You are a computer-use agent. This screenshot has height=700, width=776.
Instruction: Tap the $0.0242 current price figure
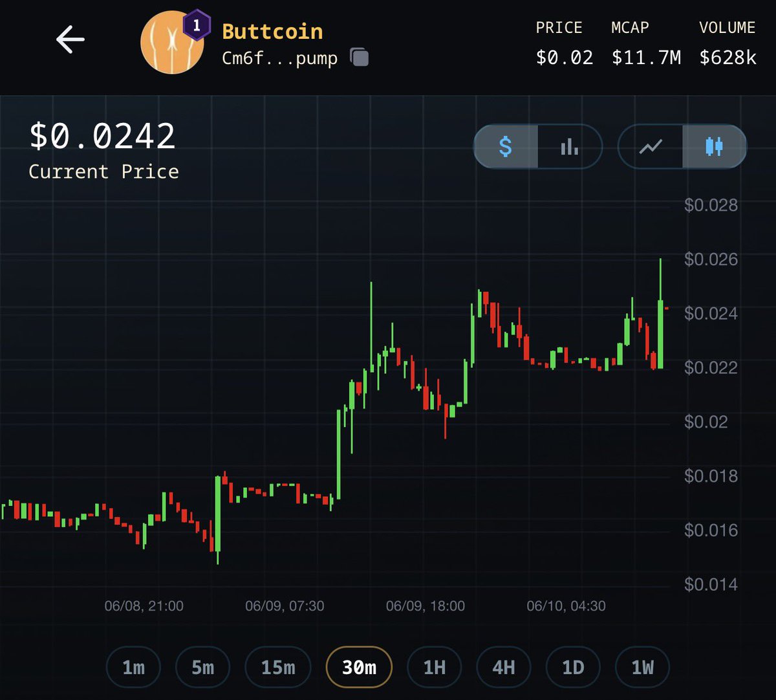102,136
